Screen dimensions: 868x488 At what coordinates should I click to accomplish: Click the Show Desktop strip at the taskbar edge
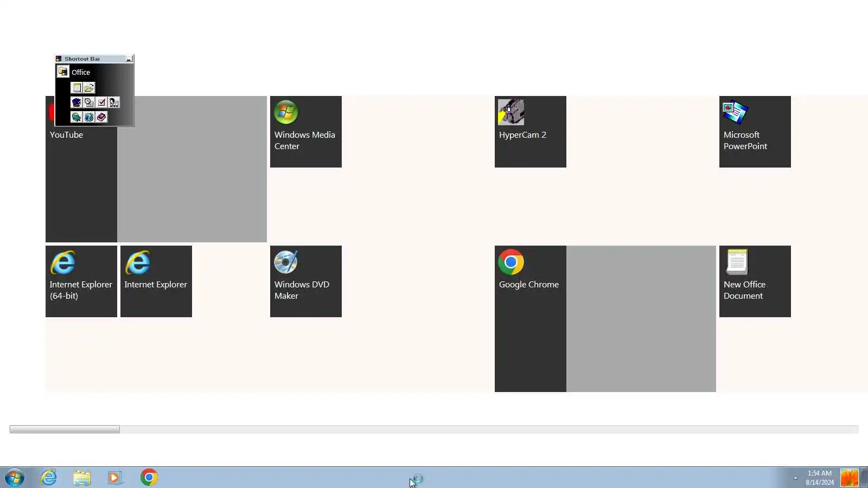[864, 478]
